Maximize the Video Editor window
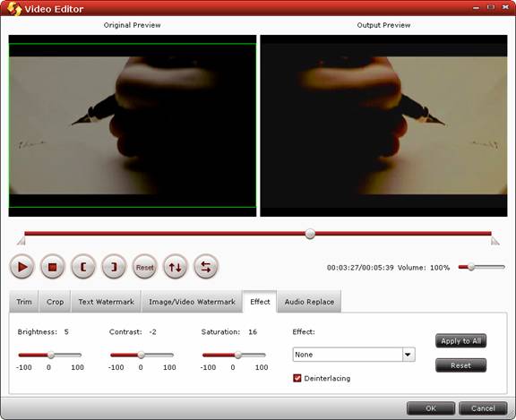Viewport: 516px width, 420px height. (491, 7)
